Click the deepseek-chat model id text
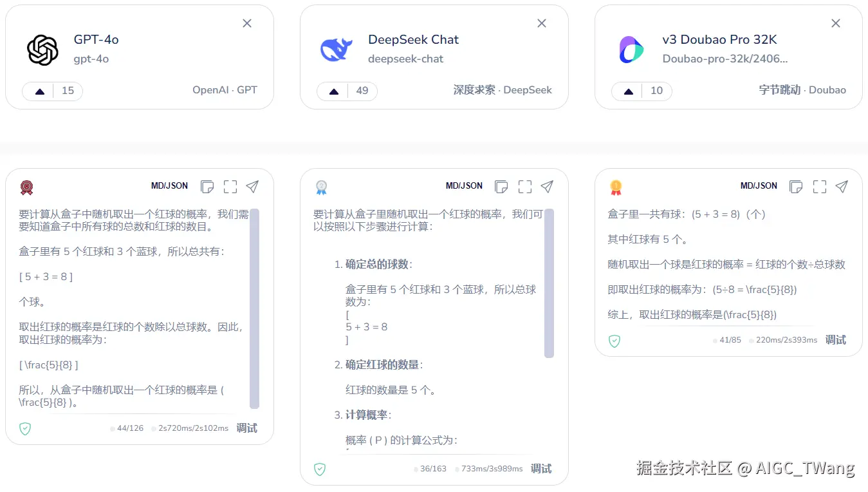Viewport: 868px width, 492px height. [x=406, y=59]
